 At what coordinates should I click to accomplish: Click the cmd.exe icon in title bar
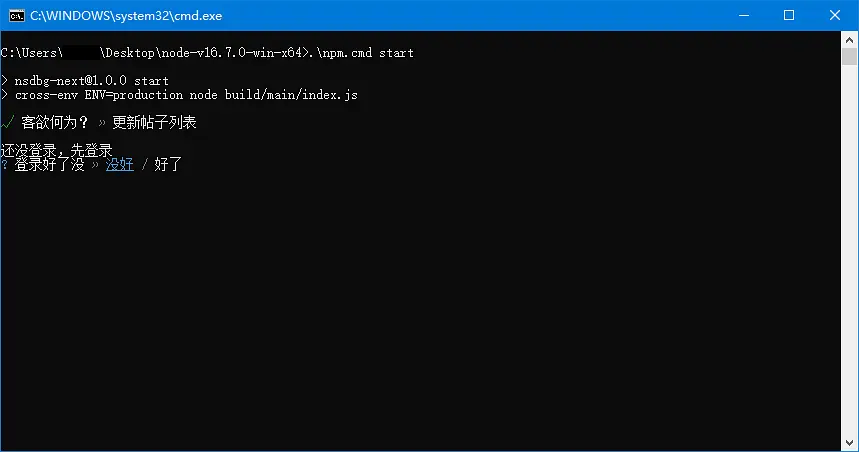[16, 15]
